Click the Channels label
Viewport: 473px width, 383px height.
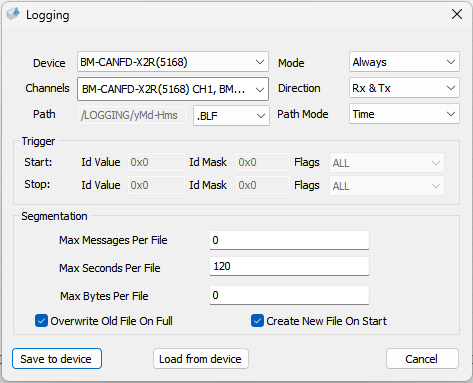(47, 88)
